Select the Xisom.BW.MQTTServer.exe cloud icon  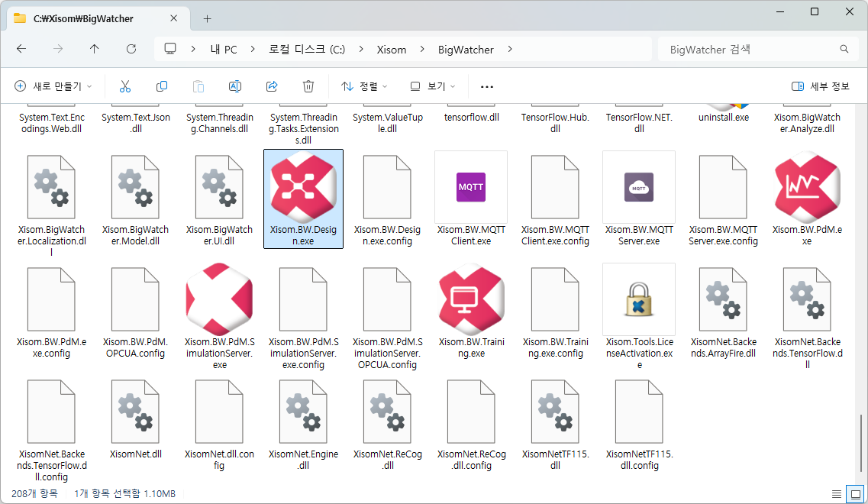coord(639,187)
